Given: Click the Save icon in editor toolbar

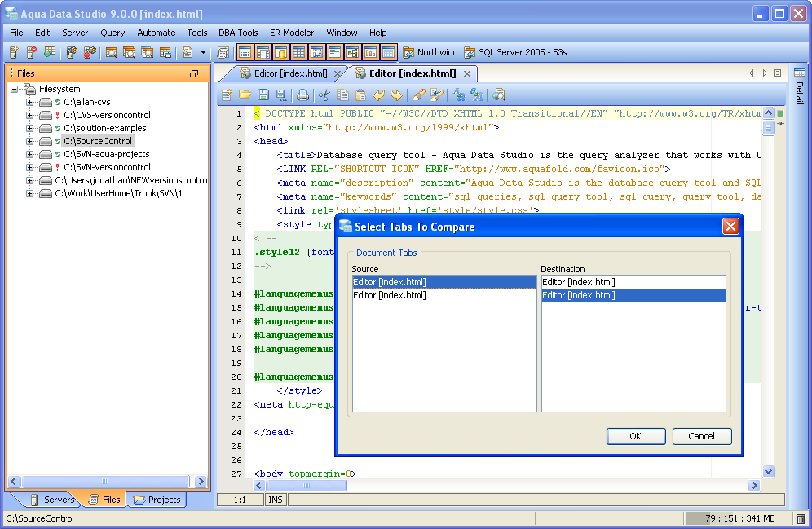Looking at the screenshot, I should coord(263,95).
